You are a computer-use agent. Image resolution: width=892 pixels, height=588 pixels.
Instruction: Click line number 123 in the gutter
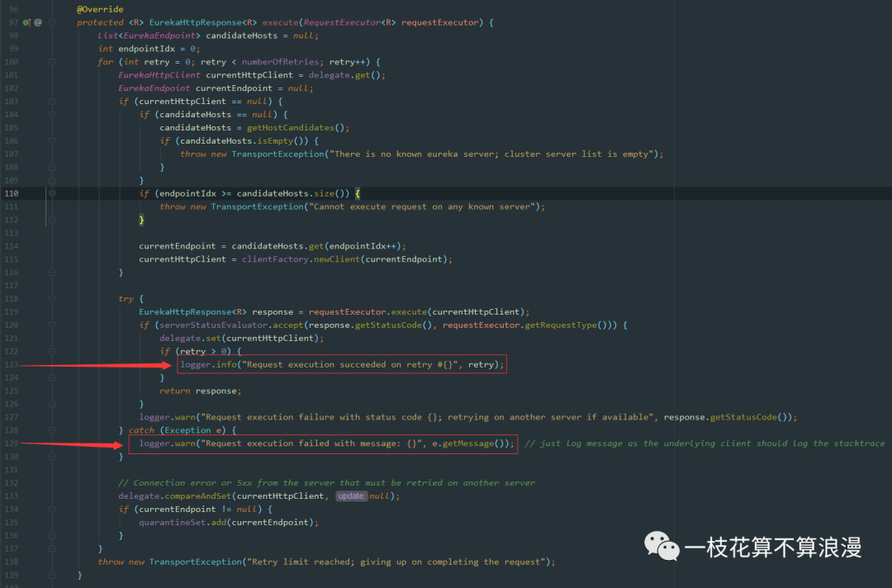11,364
